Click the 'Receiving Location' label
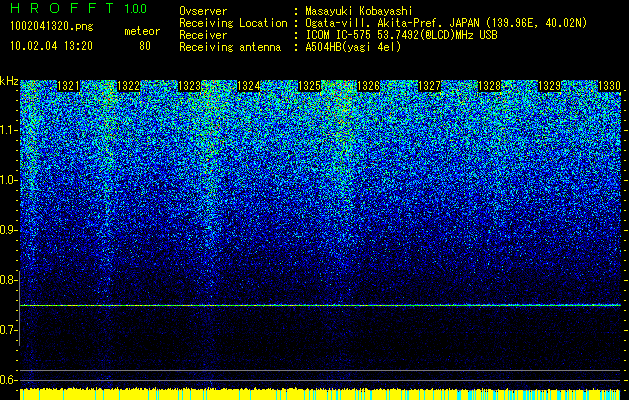 pyautogui.click(x=233, y=23)
